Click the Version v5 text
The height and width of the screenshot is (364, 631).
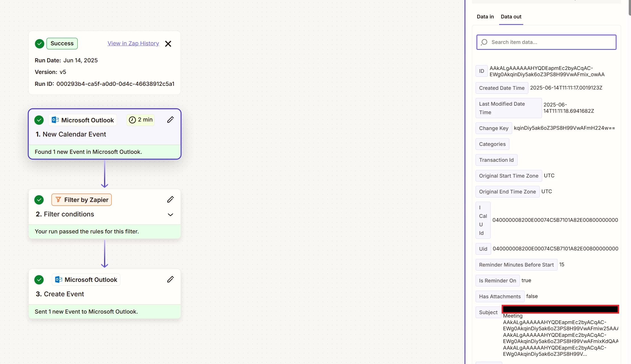50,72
